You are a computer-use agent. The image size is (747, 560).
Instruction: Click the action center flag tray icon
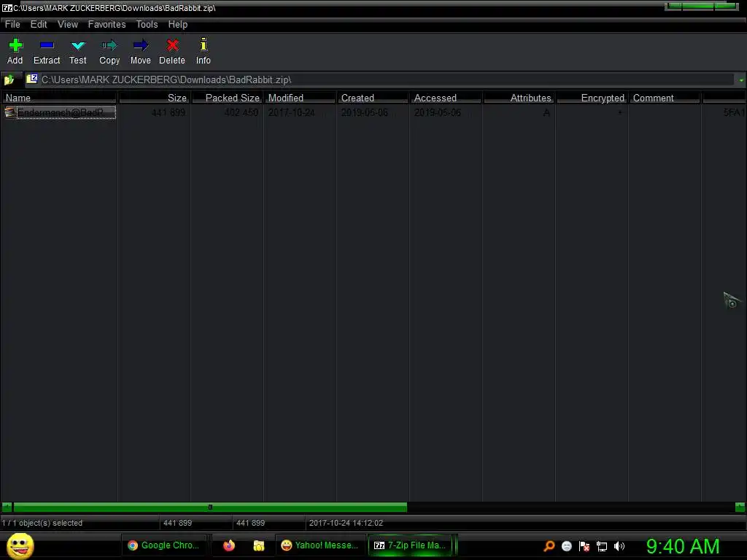click(x=584, y=546)
